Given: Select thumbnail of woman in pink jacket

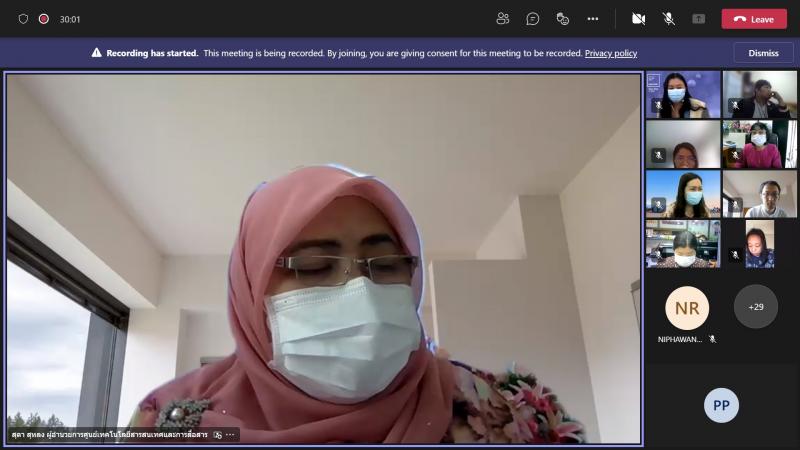Looking at the screenshot, I should [760, 144].
